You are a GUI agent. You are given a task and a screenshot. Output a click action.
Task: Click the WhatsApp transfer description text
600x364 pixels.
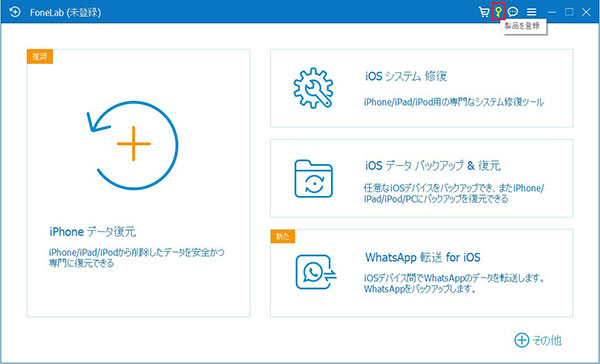point(454,284)
